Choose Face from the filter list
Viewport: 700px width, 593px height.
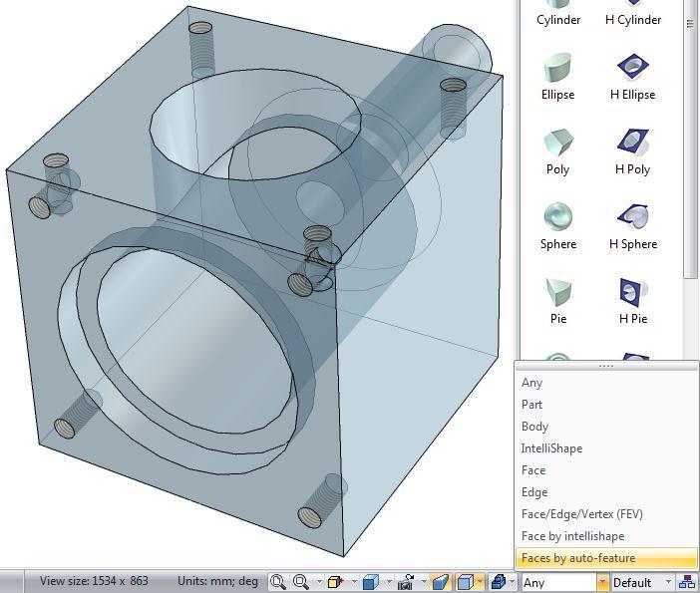606,470
